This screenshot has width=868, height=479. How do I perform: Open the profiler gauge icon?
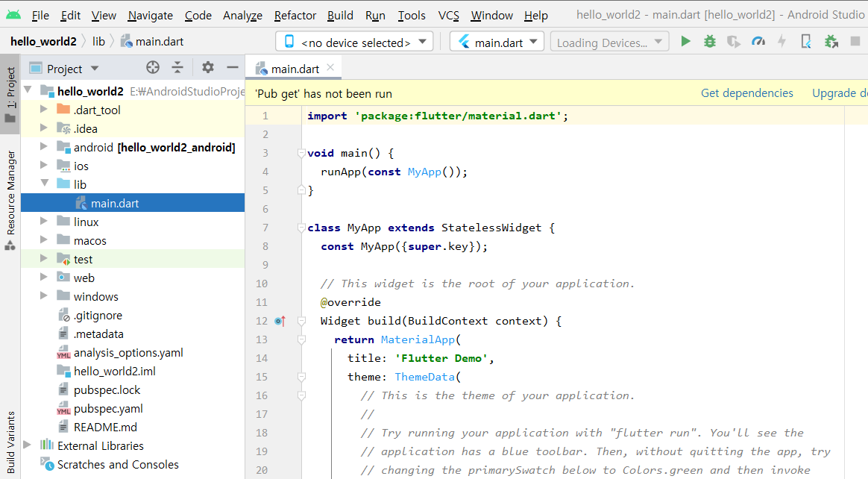click(758, 42)
